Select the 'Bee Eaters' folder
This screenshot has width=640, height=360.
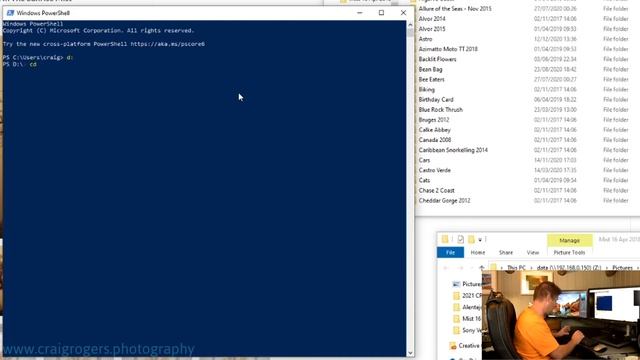(431, 80)
